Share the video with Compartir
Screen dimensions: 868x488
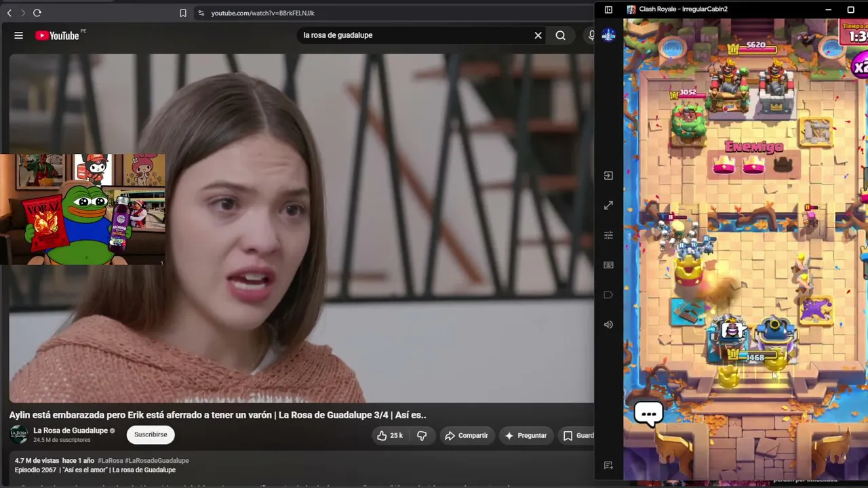click(467, 435)
